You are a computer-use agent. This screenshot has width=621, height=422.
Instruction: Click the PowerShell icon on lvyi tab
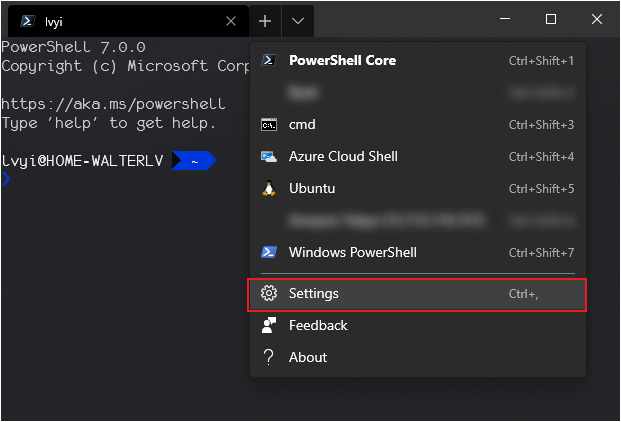pyautogui.click(x=28, y=21)
